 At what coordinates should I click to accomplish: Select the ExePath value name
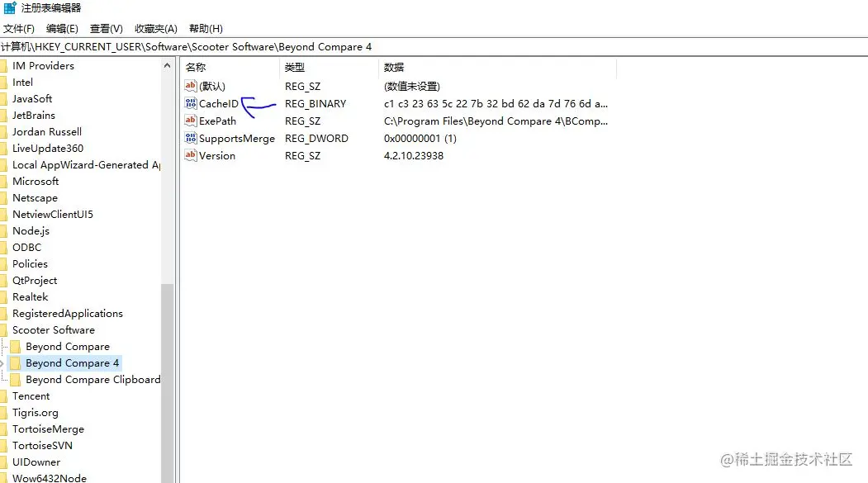click(217, 121)
